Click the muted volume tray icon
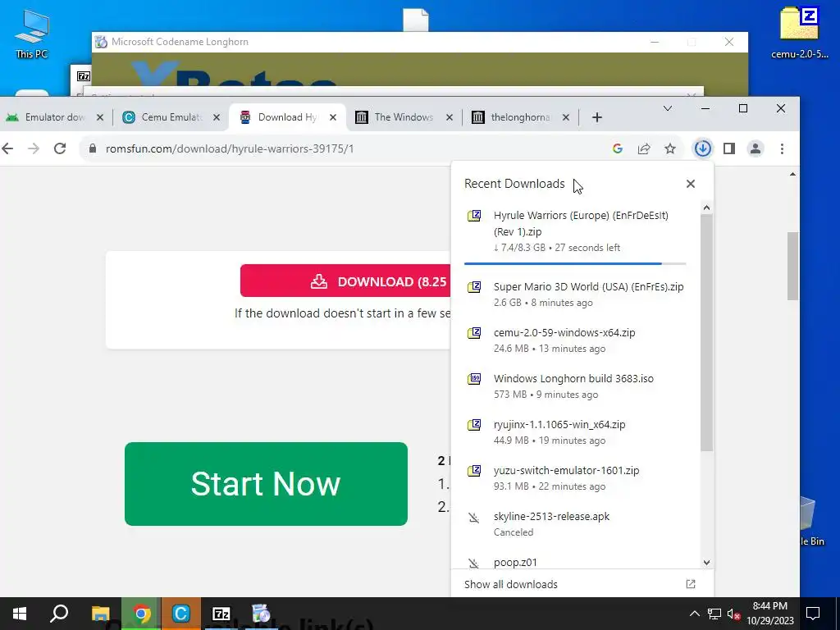 [x=734, y=614]
